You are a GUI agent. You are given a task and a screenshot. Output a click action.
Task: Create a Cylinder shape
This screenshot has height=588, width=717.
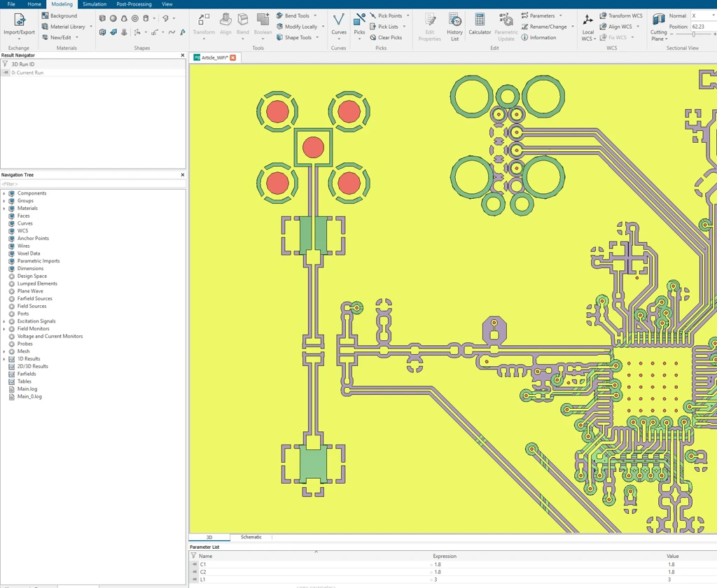(146, 18)
